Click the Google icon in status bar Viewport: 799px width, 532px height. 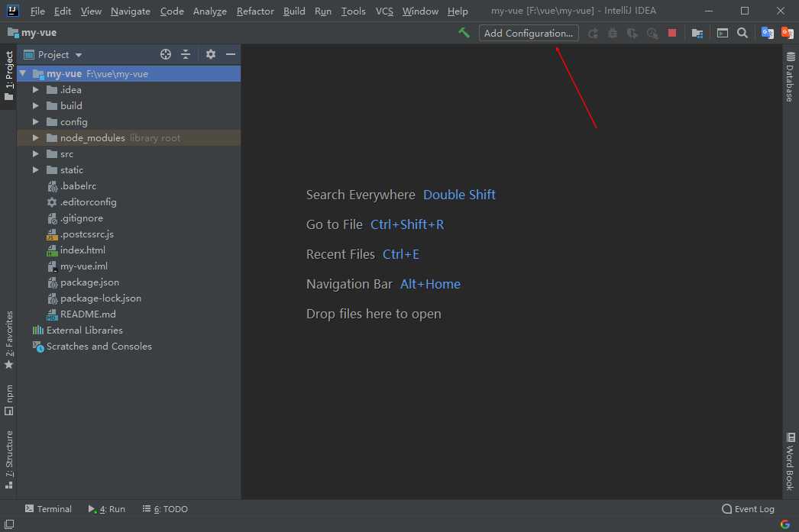click(x=784, y=524)
